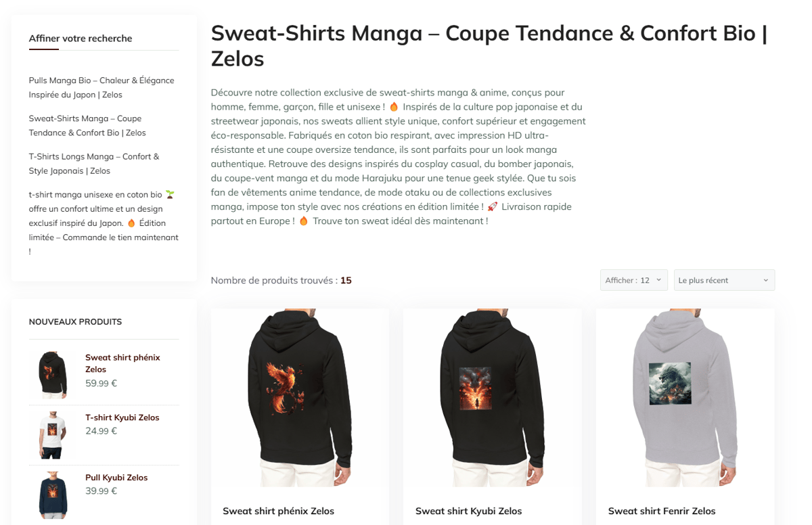The image size is (812, 525).
Task: Open the Afficher 12 products-per-page dropdown
Action: [633, 280]
